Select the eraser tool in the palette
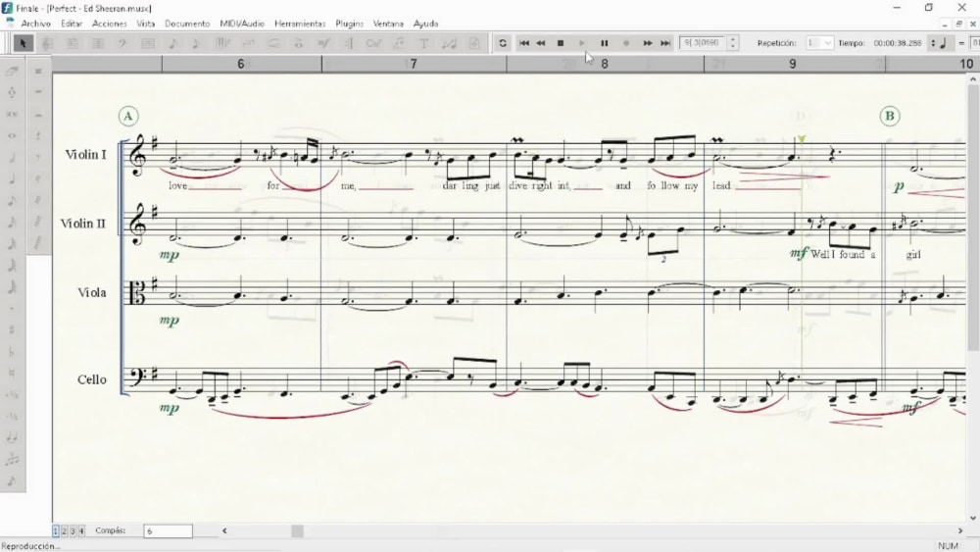The image size is (980, 552). point(12,71)
